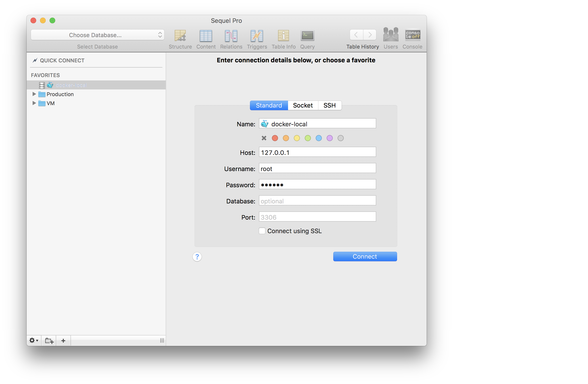Choose the red color label

275,138
